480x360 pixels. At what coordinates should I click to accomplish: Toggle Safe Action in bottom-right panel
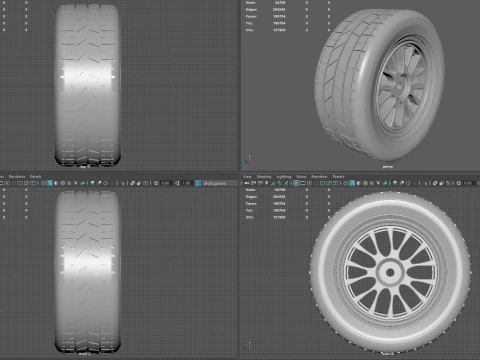(x=328, y=183)
